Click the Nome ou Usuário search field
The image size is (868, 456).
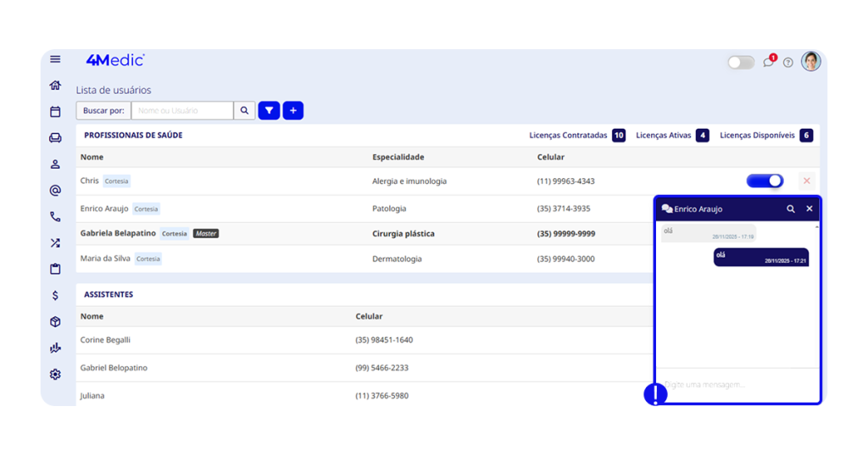click(181, 110)
